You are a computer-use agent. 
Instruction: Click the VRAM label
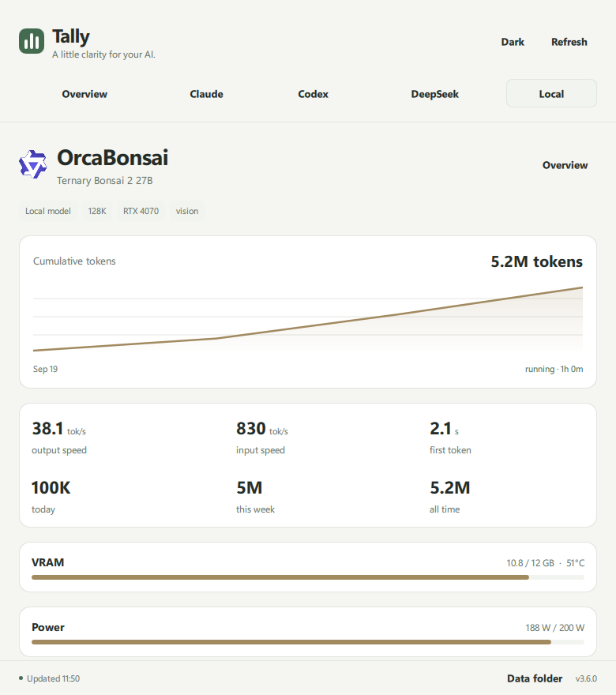point(48,562)
